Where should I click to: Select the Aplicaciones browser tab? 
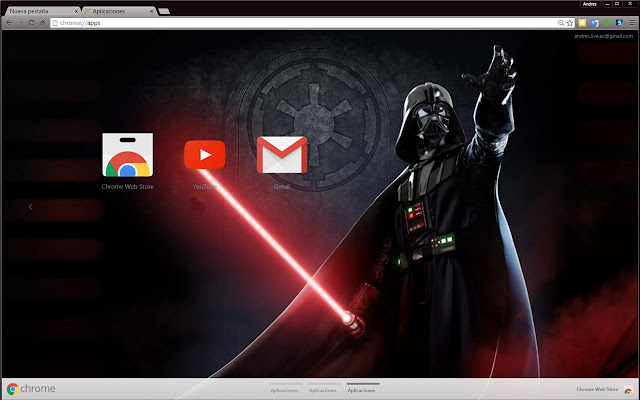(x=119, y=11)
